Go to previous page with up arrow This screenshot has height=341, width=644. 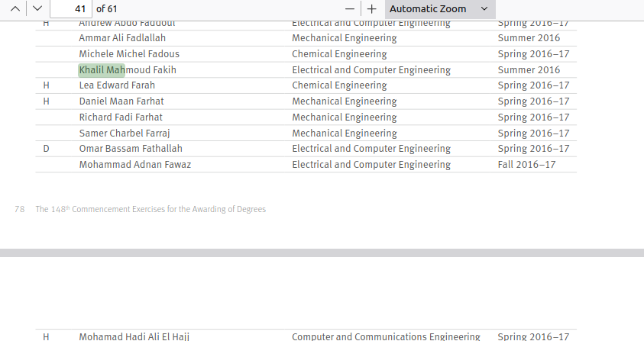[x=15, y=8]
